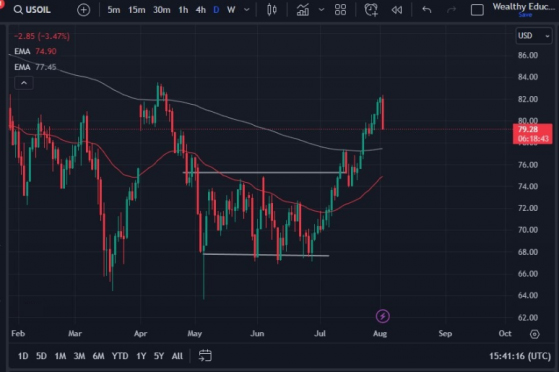The image size is (559, 372).
Task: Create a new price alert
Action: 371,10
